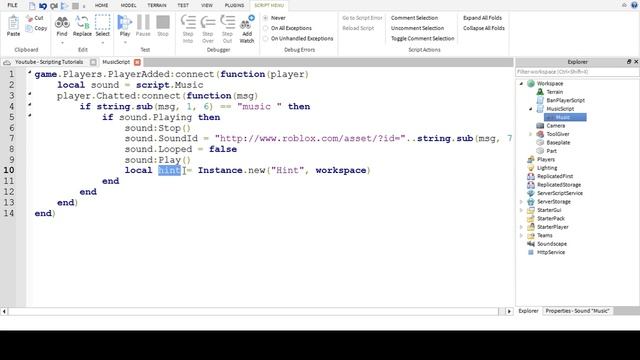
Task: Open the Youtube - Scripting Tutorials tab
Action: (49, 62)
